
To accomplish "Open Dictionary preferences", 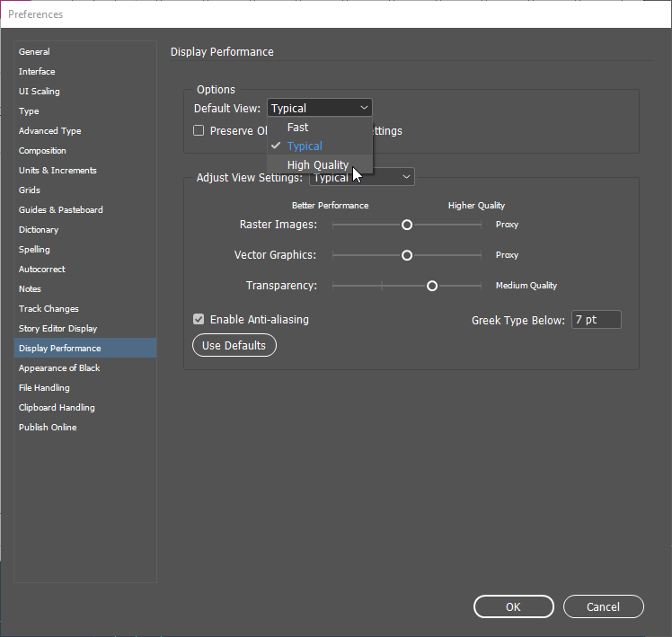I will coord(84,229).
